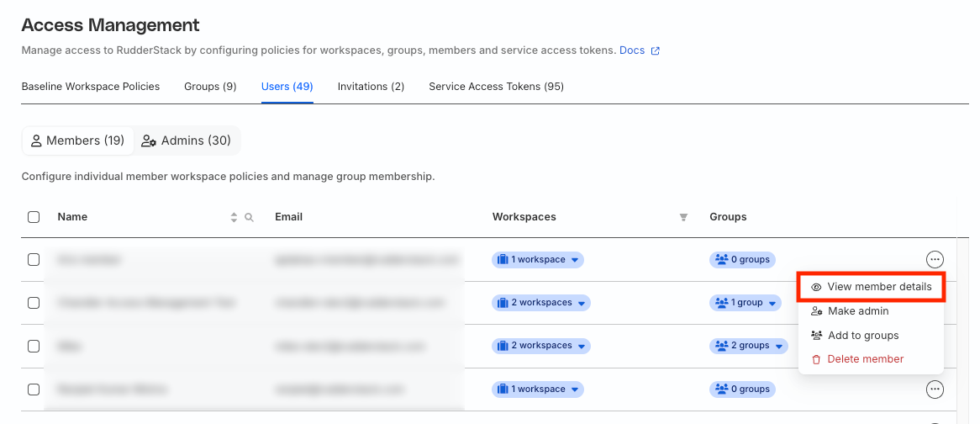Screen dimensions: 980x424
Task: Click the Email column header
Action: tap(289, 217)
